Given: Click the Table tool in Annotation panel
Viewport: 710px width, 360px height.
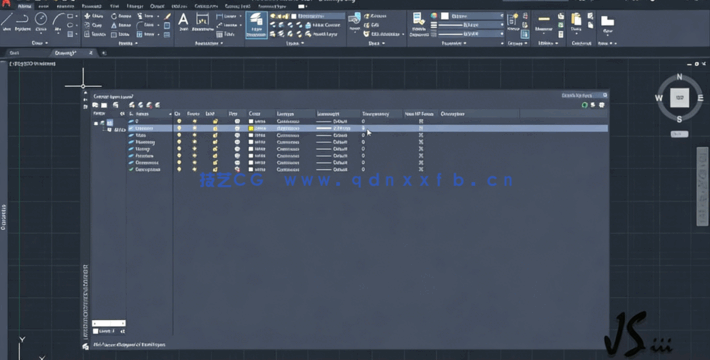Looking at the screenshot, I should coord(225,34).
